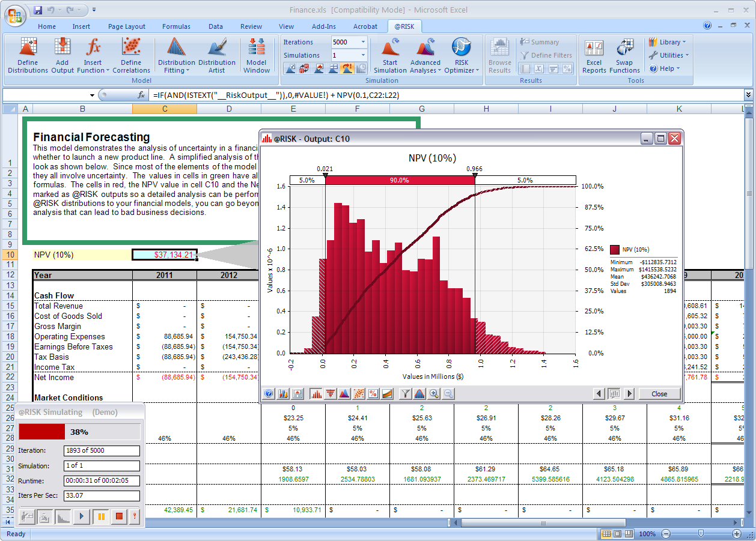The width and height of the screenshot is (756, 541).
Task: Click the Simulation Settings icon
Action: [x=290, y=68]
